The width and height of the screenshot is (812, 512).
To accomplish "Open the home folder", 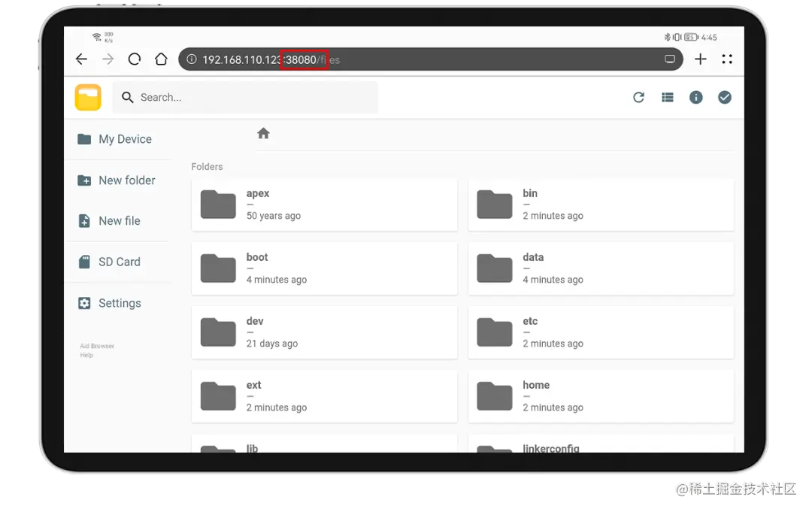I will point(601,396).
